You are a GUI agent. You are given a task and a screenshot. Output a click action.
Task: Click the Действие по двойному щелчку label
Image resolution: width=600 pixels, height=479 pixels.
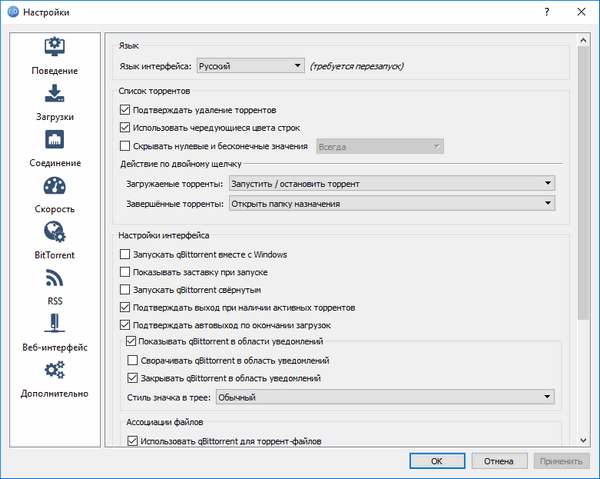(x=181, y=164)
